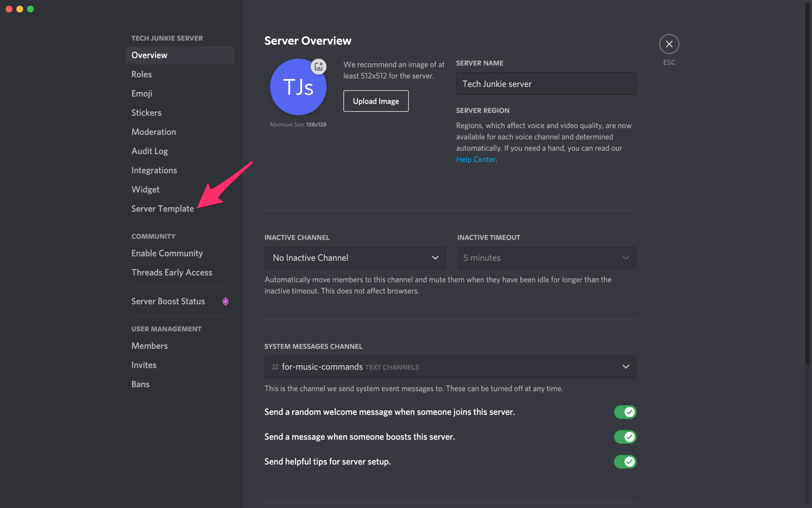Select Roles in the sidebar
This screenshot has width=812, height=508.
pos(142,74)
